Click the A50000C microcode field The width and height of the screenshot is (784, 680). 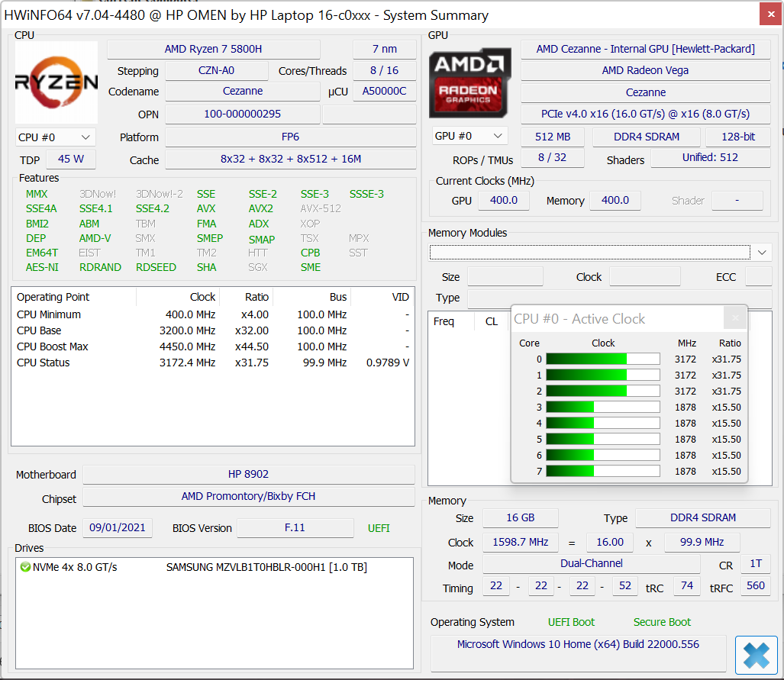385,91
